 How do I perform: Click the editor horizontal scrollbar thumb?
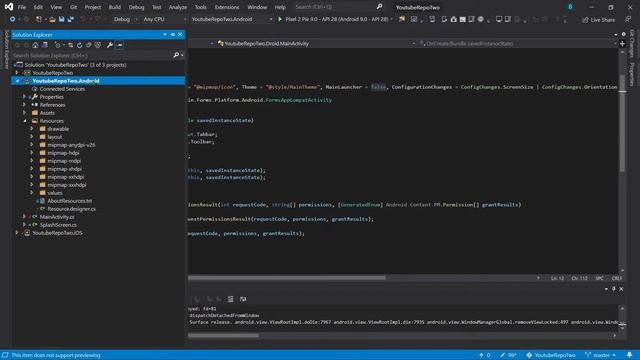(287, 278)
